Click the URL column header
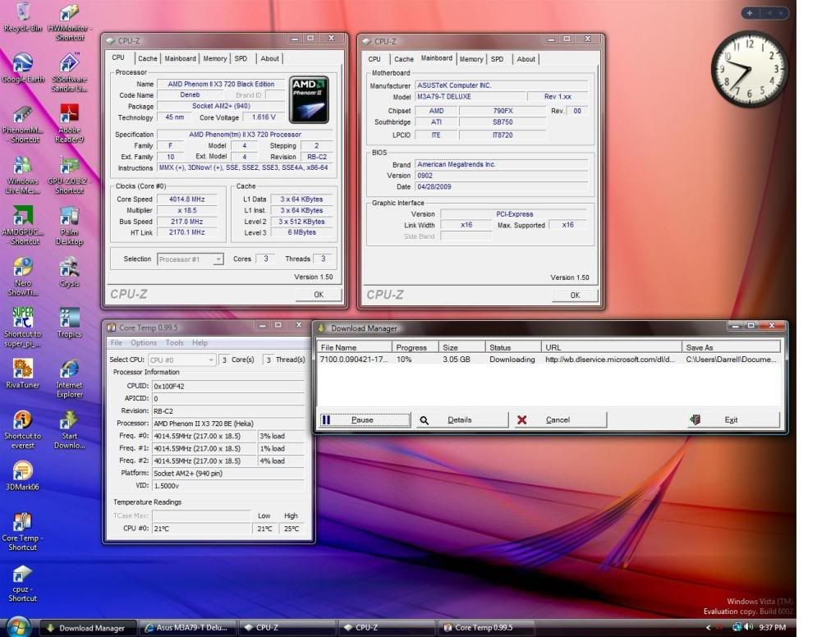This screenshot has height=637, width=840. [611, 347]
